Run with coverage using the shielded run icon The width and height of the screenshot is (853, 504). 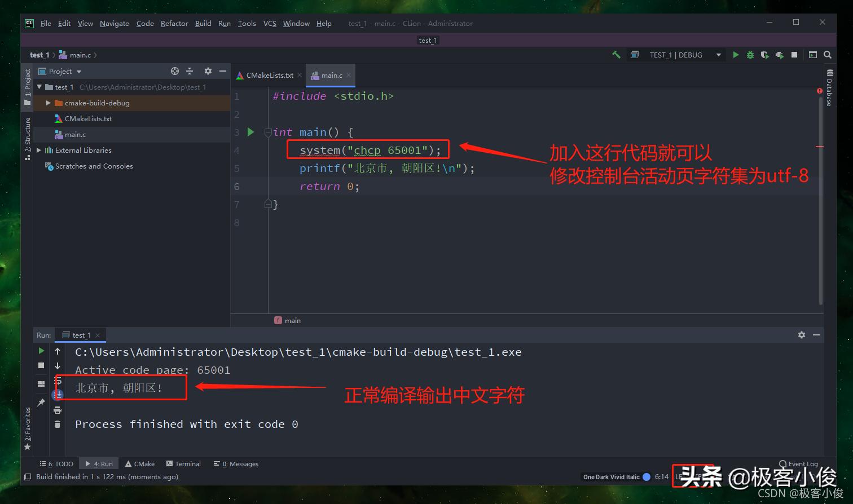tap(766, 55)
